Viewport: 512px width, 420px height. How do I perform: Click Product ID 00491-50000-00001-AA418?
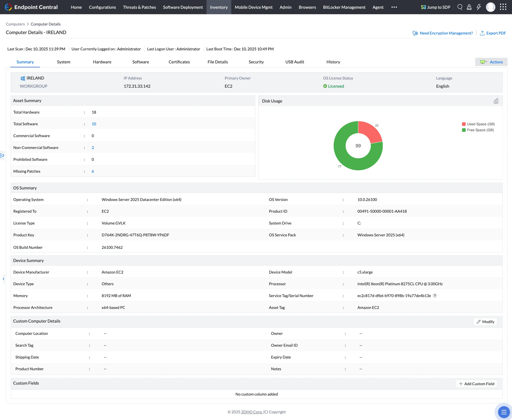382,211
